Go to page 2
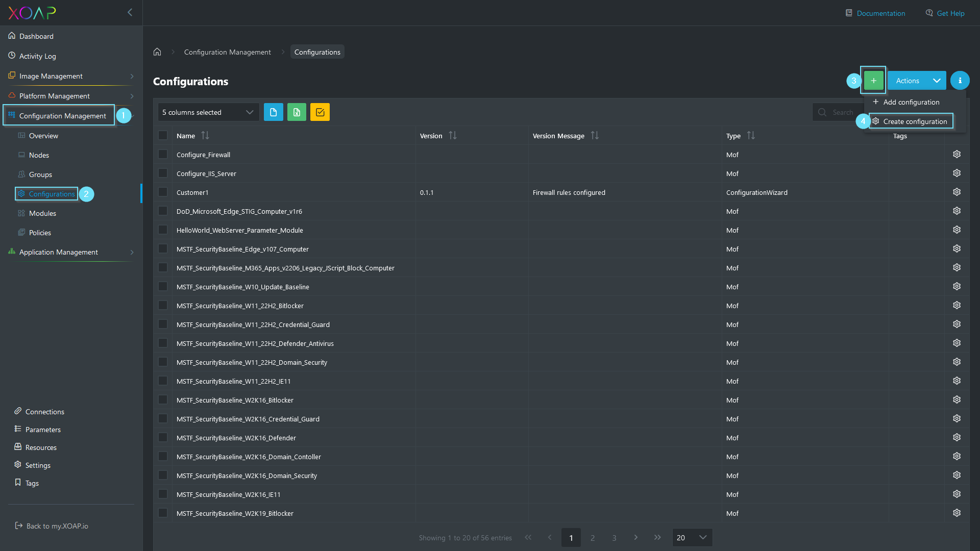Screen dimensions: 980x551 [x=593, y=538]
